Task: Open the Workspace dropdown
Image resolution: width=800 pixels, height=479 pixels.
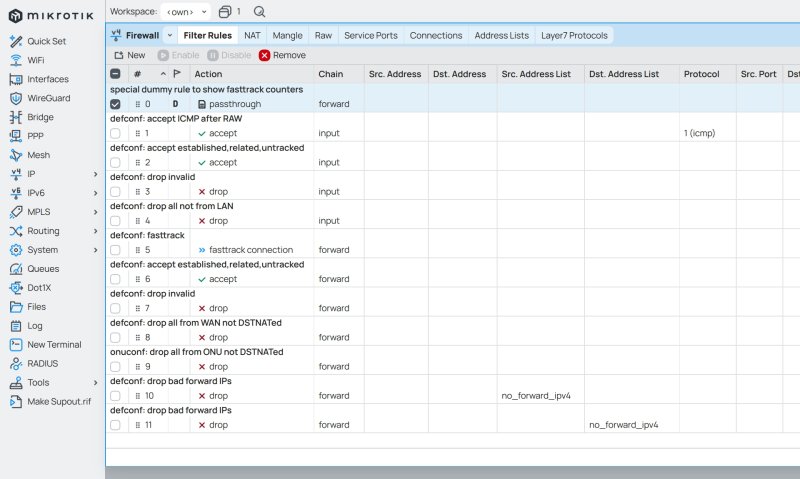Action: tap(186, 12)
